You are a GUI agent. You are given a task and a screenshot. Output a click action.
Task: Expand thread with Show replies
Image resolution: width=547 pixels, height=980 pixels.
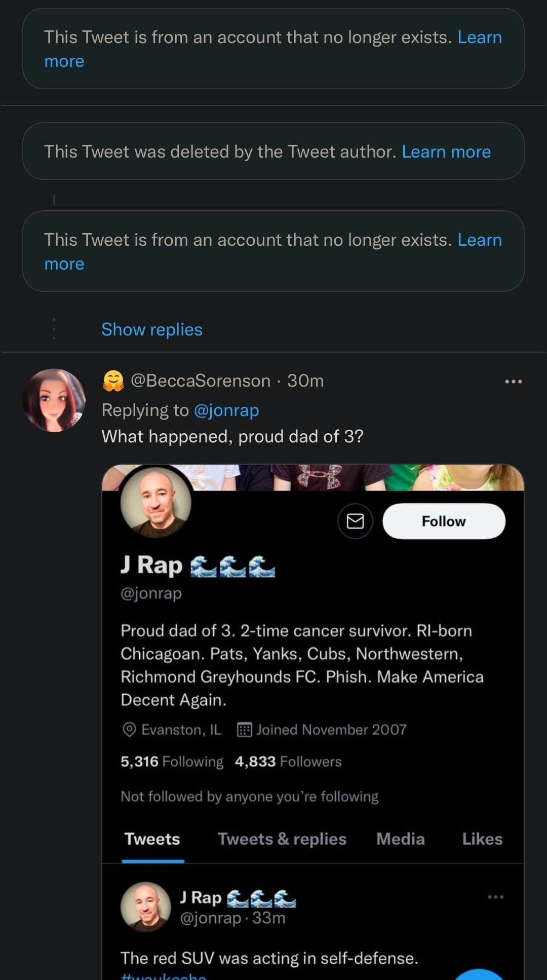pyautogui.click(x=151, y=330)
